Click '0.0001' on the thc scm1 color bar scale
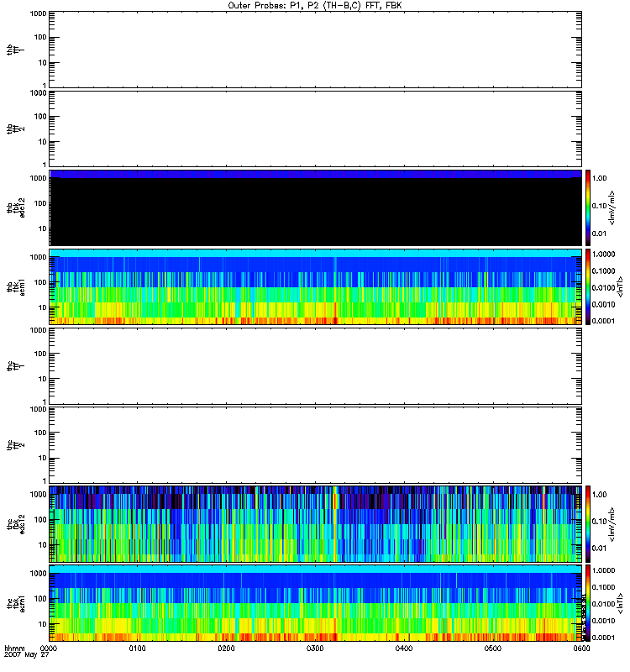 point(603,638)
